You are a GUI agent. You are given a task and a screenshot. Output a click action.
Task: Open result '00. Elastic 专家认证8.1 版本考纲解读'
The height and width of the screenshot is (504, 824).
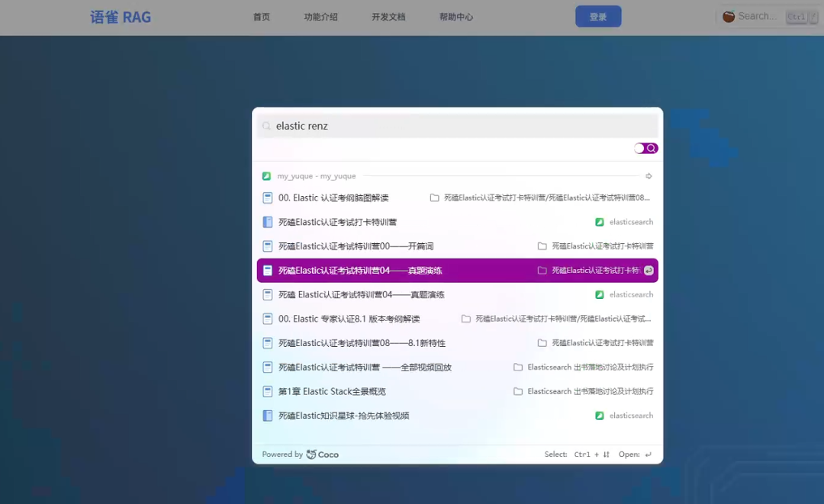click(x=457, y=319)
